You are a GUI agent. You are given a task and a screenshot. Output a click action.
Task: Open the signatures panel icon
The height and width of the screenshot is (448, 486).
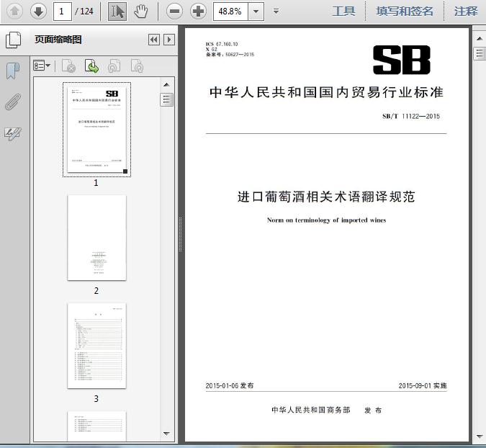[x=13, y=133]
